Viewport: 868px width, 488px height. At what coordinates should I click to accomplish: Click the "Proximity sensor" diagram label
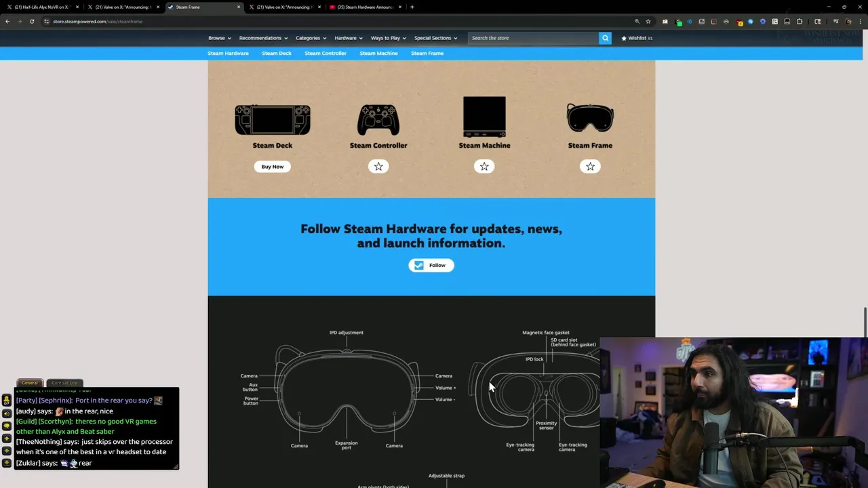point(546,426)
